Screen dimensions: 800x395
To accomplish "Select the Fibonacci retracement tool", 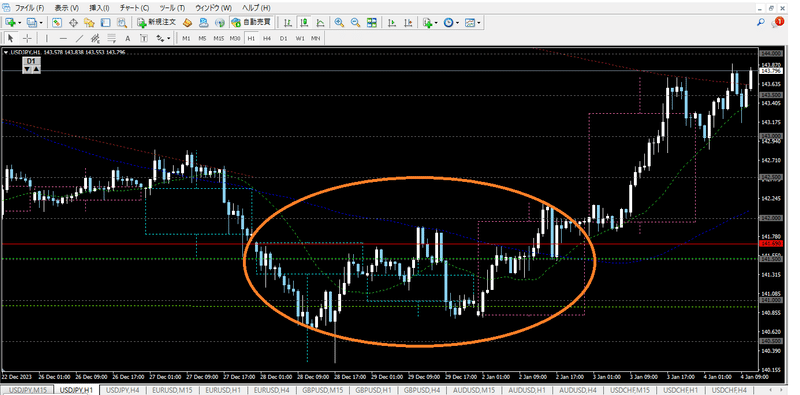I will (111, 38).
